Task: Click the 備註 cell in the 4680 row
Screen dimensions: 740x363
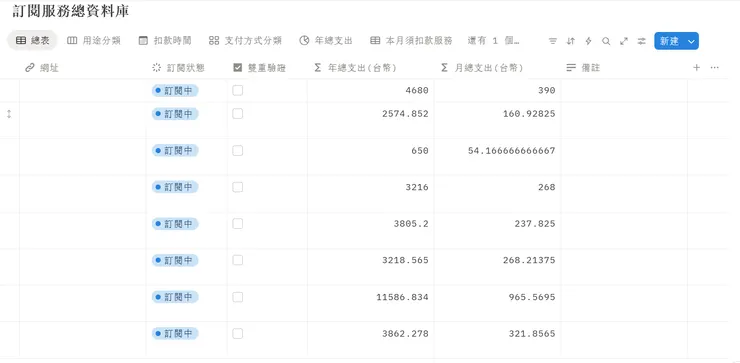Action: click(x=624, y=90)
